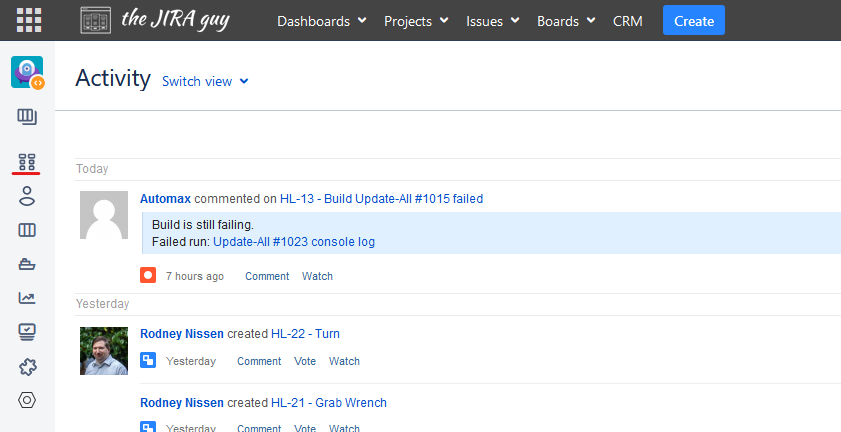
Task: Open the Add-ons puzzle sidebar icon
Action: click(27, 367)
